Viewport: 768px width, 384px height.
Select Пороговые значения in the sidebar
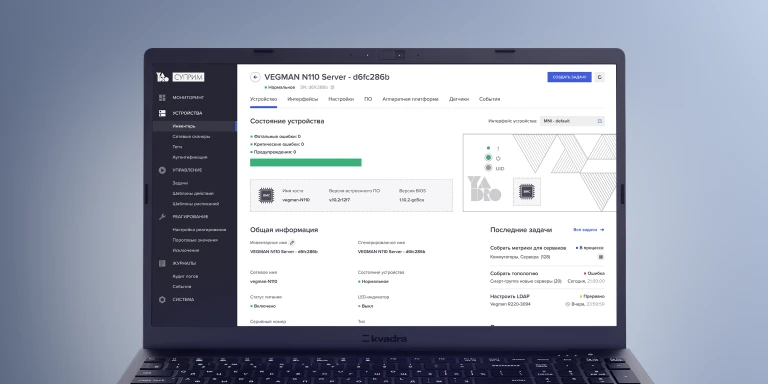(195, 240)
